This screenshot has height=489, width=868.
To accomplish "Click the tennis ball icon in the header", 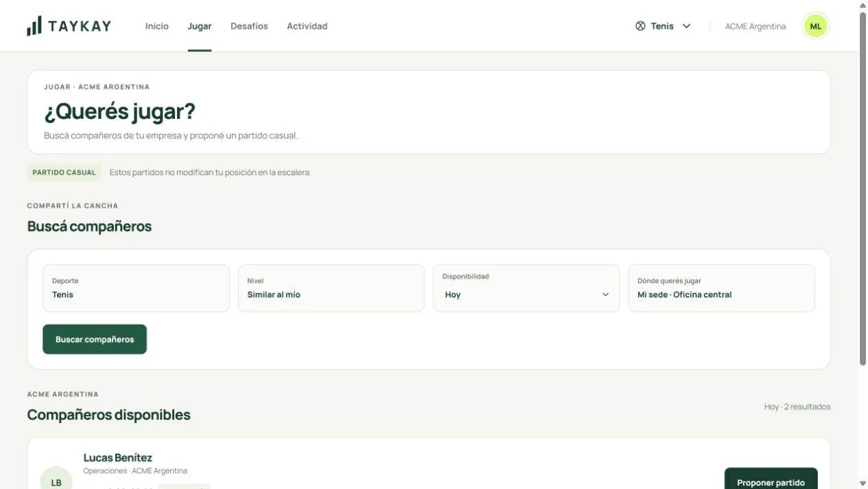I will click(640, 26).
